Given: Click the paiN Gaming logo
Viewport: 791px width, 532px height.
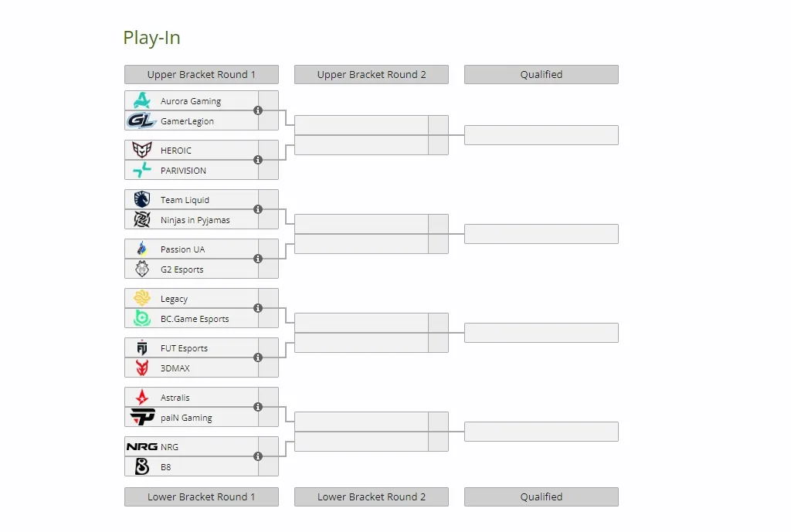Looking at the screenshot, I should pos(142,417).
